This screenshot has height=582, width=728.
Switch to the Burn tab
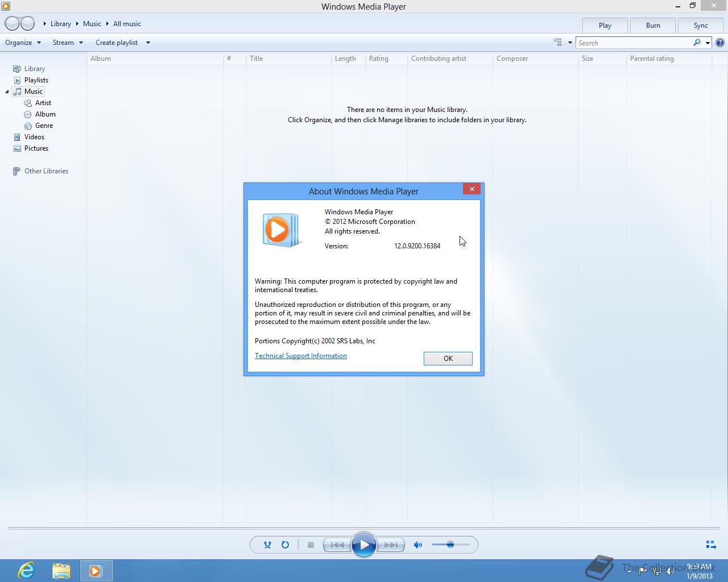coord(653,26)
